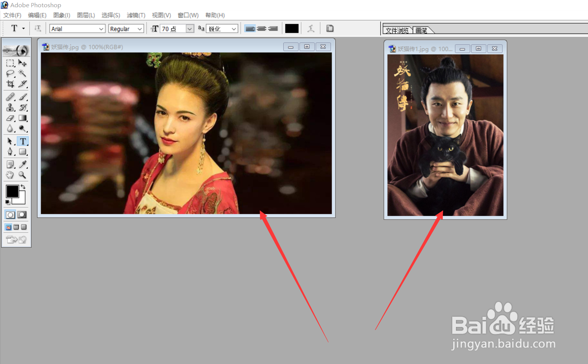The height and width of the screenshot is (364, 588).
Task: Set the black foreground color swatch
Action: (12, 191)
